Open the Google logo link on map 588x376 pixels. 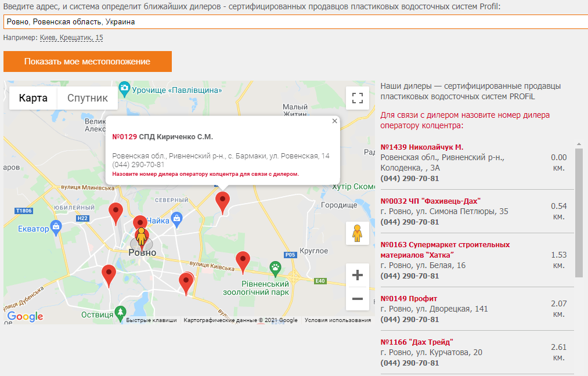(25, 316)
